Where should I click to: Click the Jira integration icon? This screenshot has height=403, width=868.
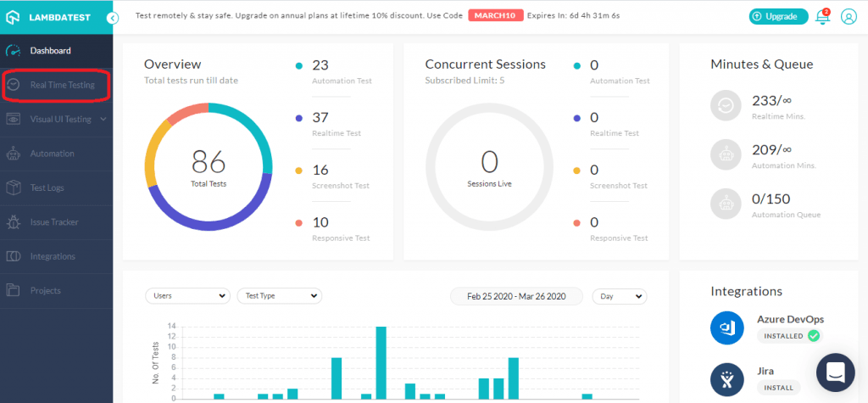[726, 378]
